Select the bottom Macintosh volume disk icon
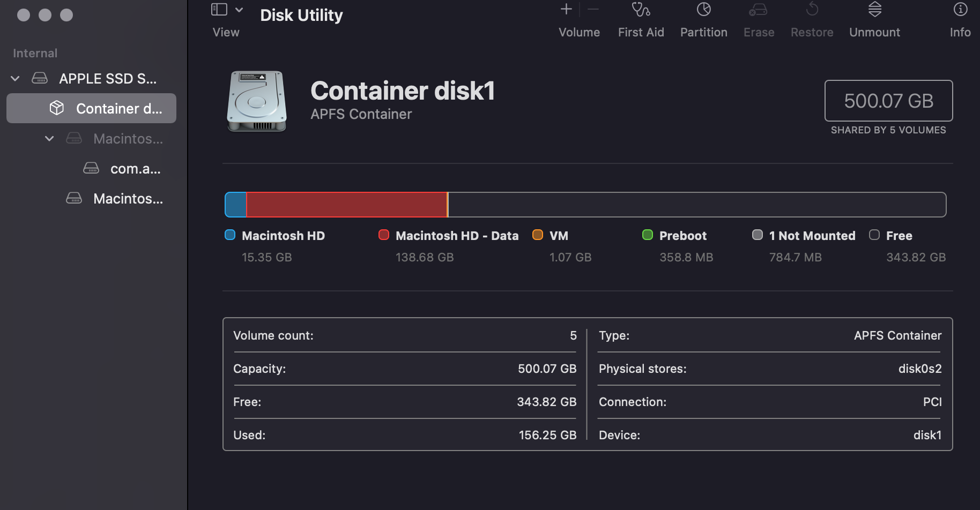Viewport: 980px width, 510px height. click(x=74, y=198)
